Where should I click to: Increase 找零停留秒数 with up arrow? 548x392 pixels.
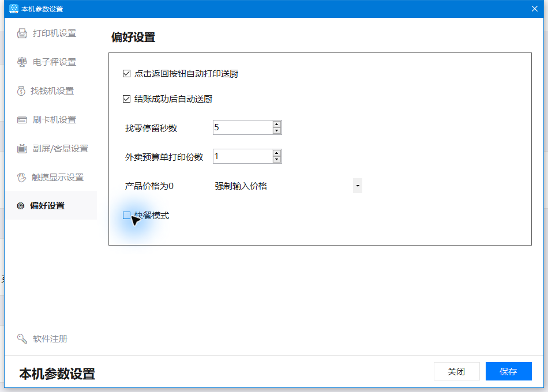(277, 125)
